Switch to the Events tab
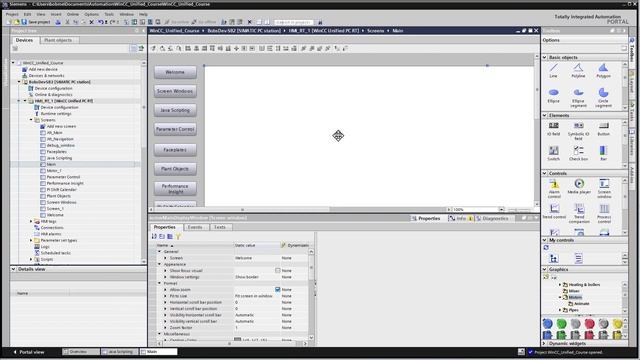This screenshot has width=640, height=360. click(x=195, y=227)
